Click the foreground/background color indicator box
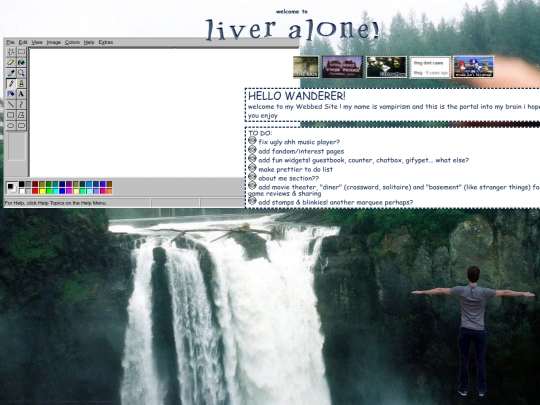The width and height of the screenshot is (540, 405). 12,187
